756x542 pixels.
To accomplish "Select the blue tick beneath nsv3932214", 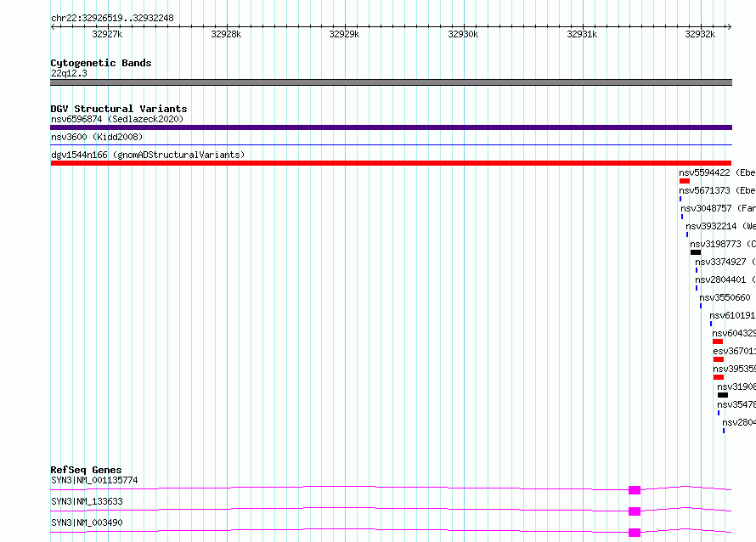I will [687, 234].
